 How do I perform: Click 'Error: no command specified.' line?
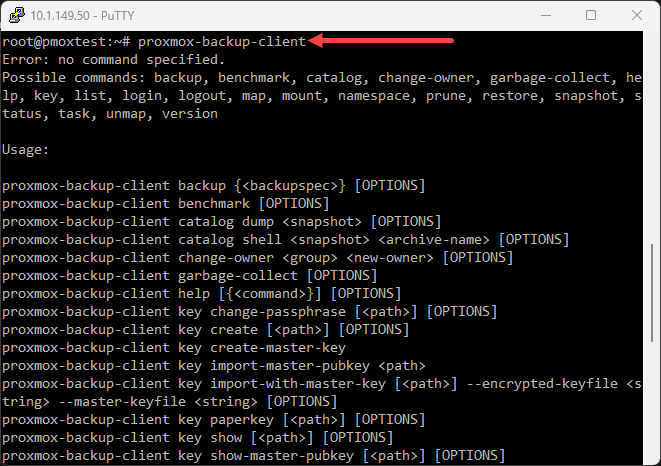pos(113,59)
